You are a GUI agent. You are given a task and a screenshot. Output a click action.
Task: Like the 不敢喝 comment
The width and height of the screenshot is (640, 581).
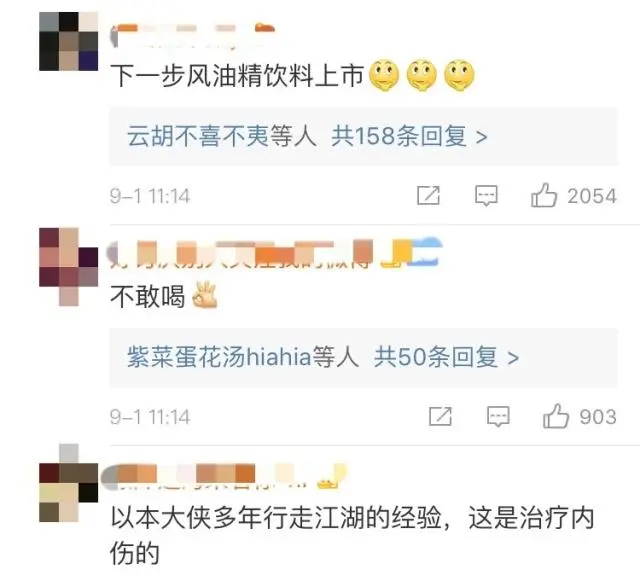point(556,416)
